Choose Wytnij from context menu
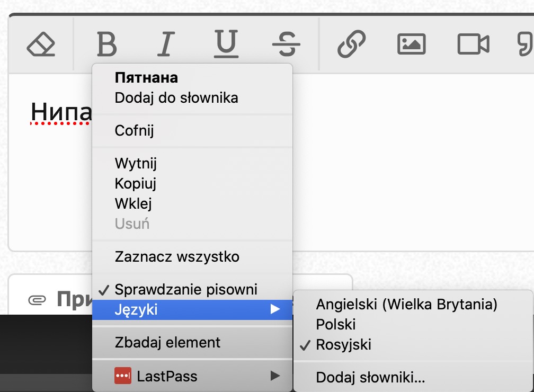Viewport: 534px width, 392px height. tap(192, 163)
